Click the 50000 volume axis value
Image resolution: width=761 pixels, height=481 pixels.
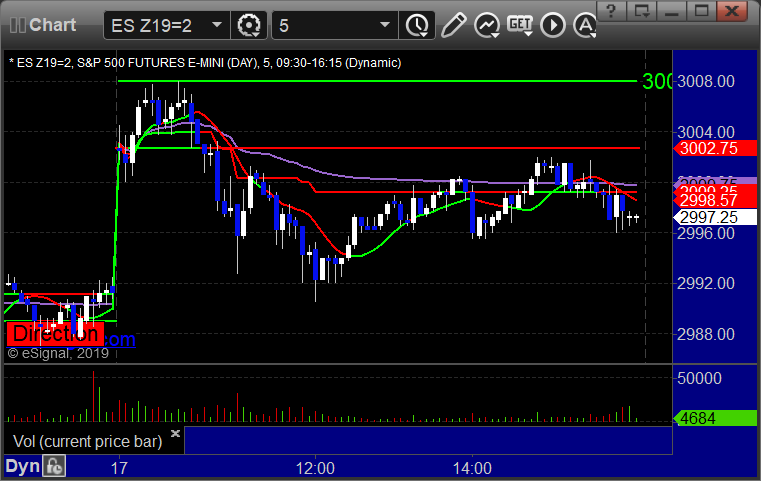pos(699,378)
